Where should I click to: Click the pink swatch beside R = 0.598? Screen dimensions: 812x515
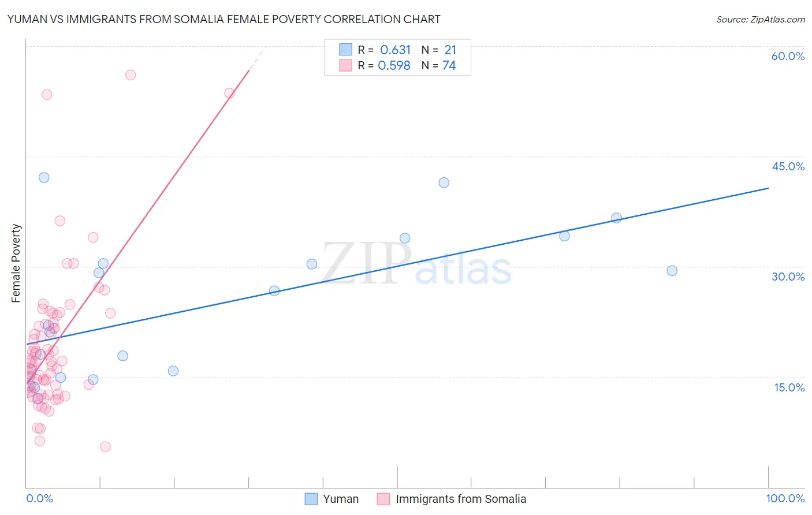[x=345, y=65]
